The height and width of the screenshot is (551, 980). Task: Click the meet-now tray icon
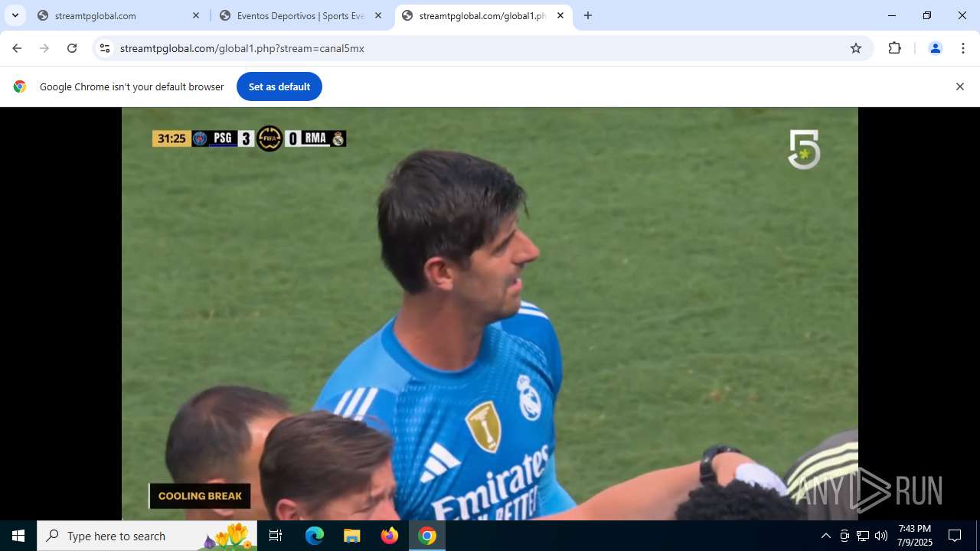pos(844,536)
